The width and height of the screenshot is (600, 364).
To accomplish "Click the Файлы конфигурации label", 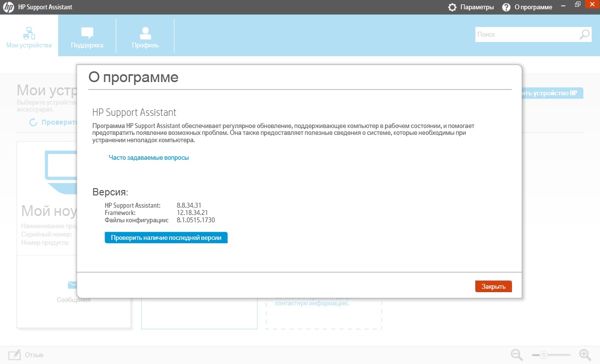I will click(136, 220).
